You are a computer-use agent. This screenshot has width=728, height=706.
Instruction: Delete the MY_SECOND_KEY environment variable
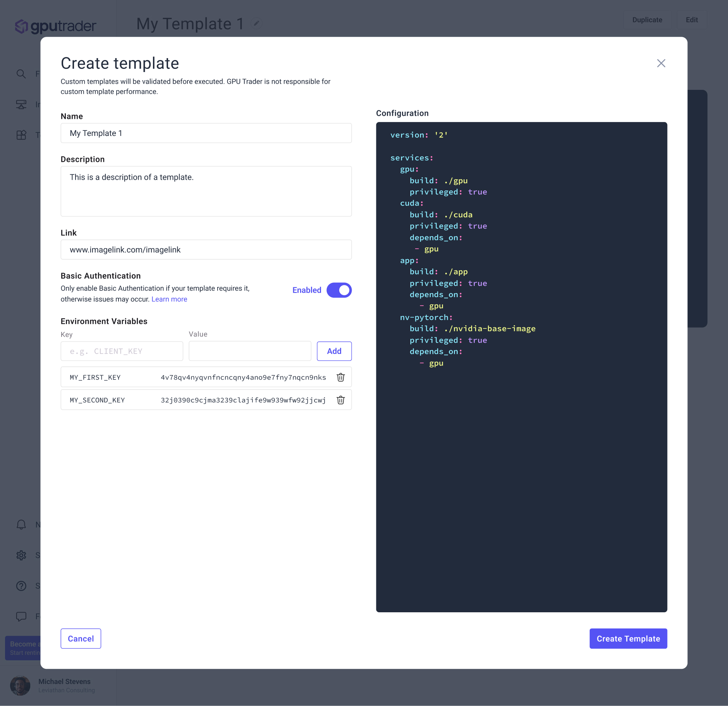click(x=340, y=400)
